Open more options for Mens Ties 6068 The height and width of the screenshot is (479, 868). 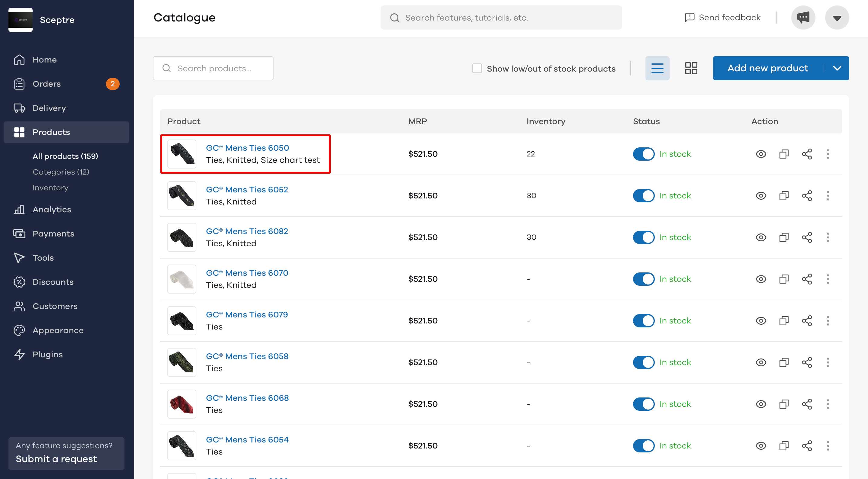point(828,404)
